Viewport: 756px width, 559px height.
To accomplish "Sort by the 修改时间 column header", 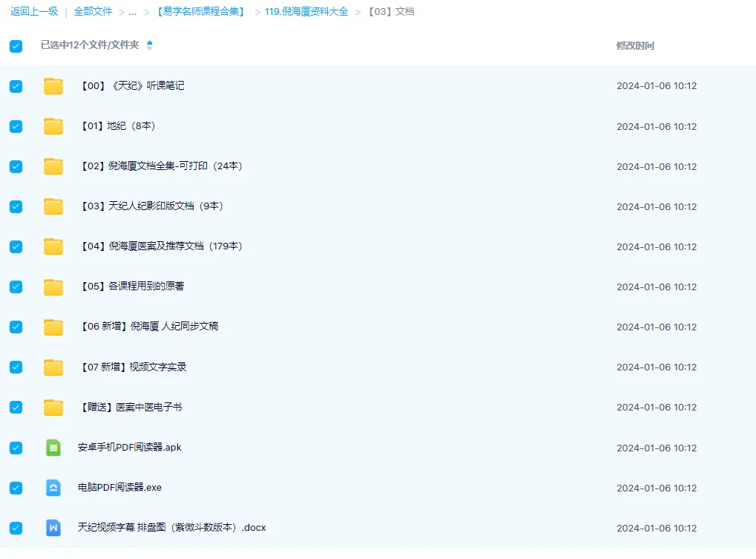I will (635, 46).
